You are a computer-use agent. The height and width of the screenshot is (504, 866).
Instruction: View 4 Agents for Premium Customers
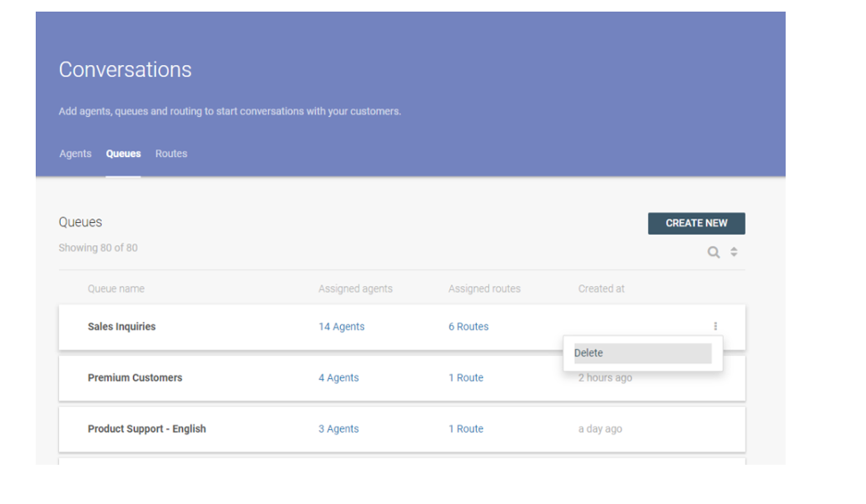[338, 378]
